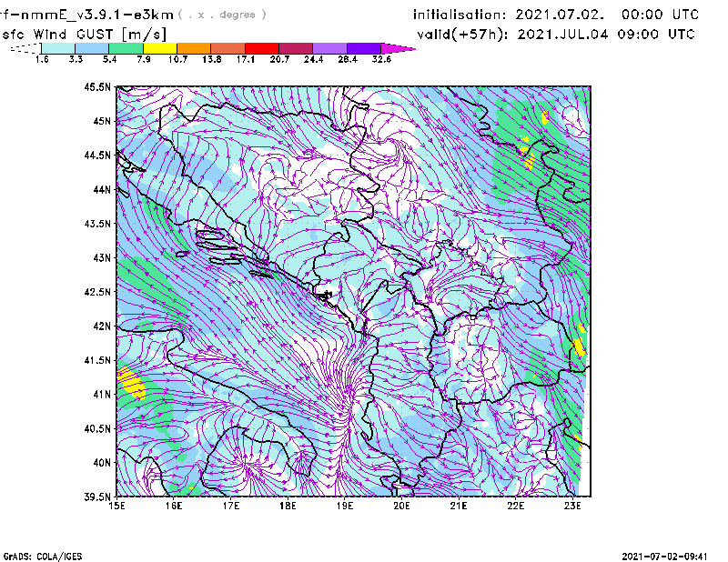
Task: Click legend value '3.3'
Action: point(76,59)
